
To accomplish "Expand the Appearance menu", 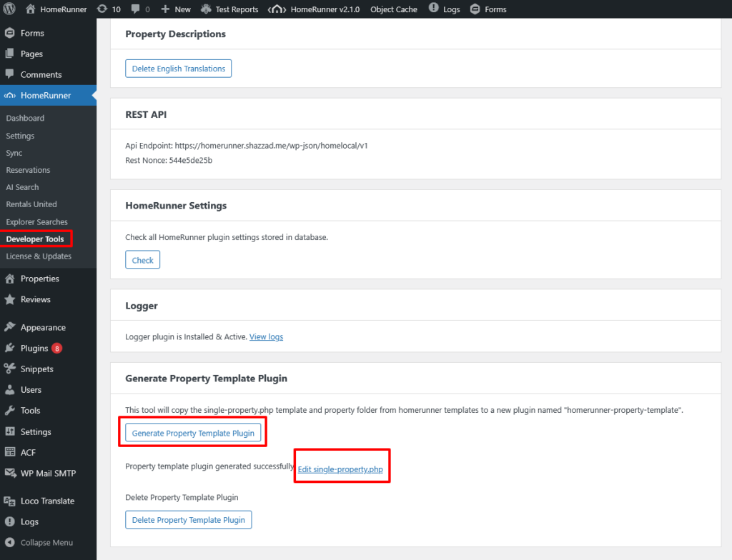I will point(43,327).
